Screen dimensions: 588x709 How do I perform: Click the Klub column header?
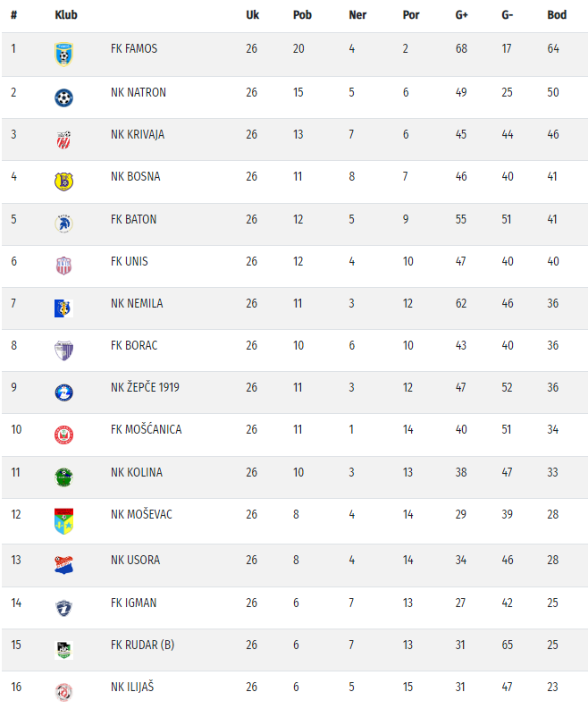point(65,14)
